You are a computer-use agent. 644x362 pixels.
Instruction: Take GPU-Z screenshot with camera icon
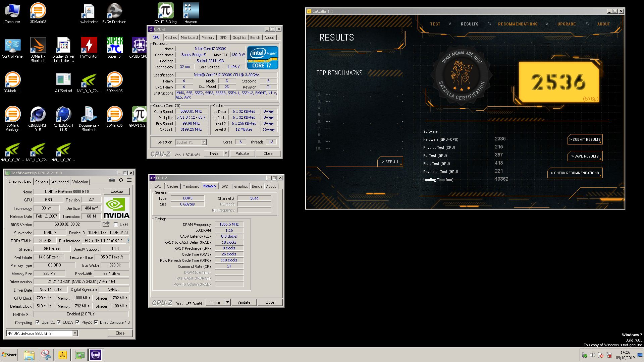[x=112, y=180]
